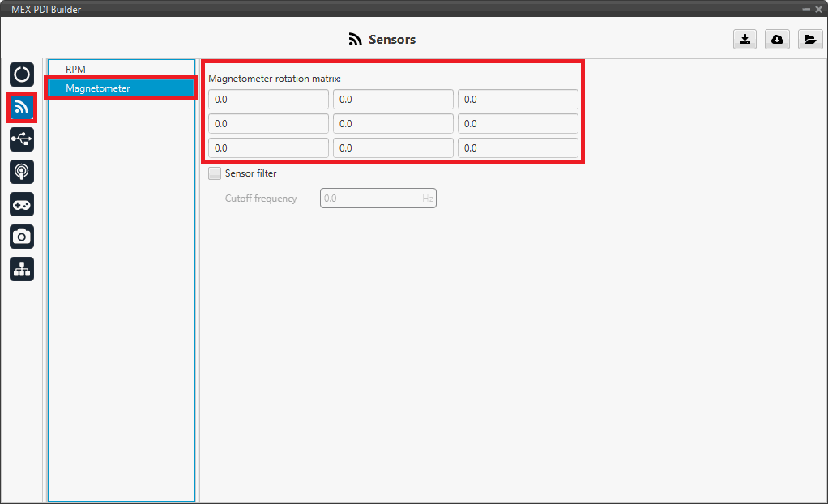Click the network hierarchy sidebar icon

tap(22, 269)
